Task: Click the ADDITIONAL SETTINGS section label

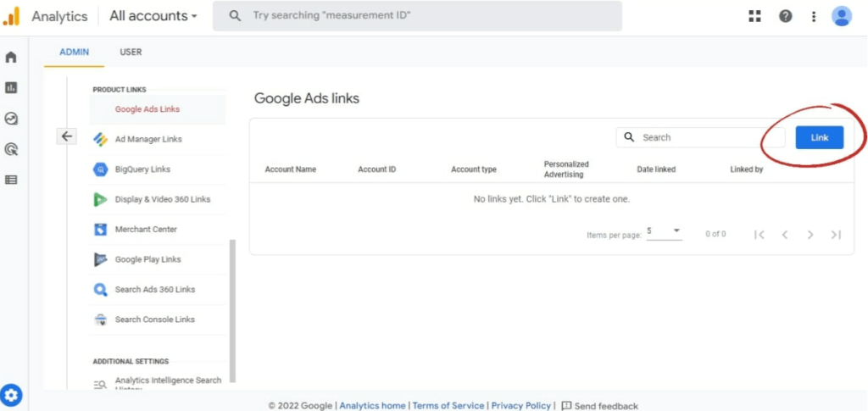Action: click(x=131, y=361)
